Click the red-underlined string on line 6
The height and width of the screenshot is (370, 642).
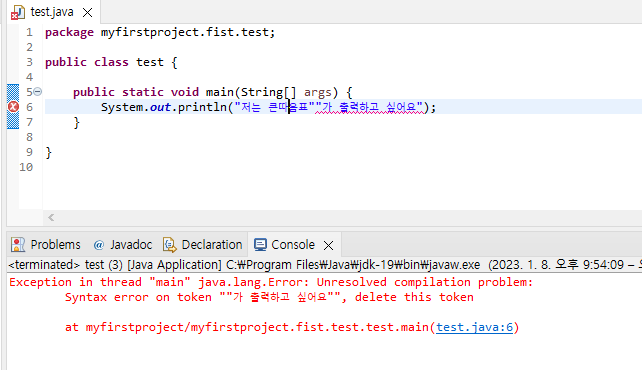coord(369,107)
